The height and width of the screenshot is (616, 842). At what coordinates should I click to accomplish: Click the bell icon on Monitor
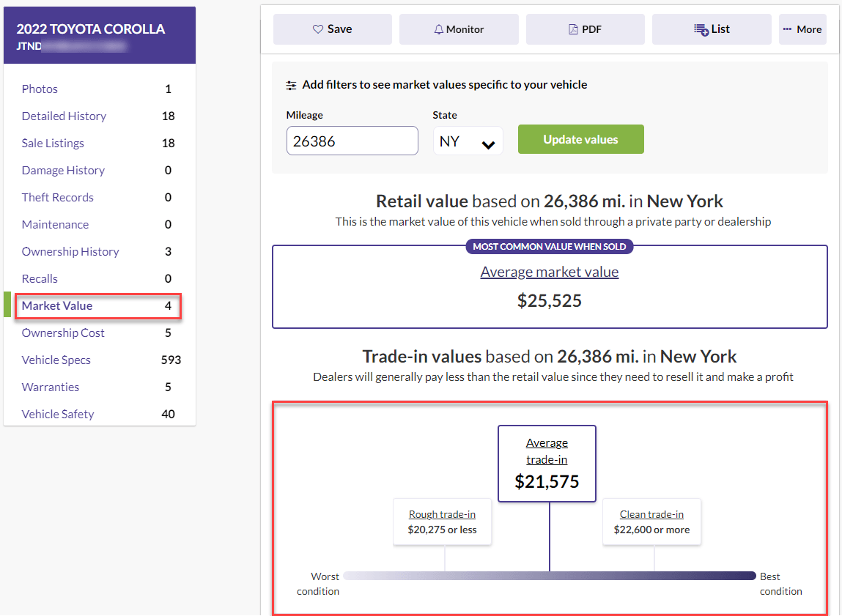(439, 29)
